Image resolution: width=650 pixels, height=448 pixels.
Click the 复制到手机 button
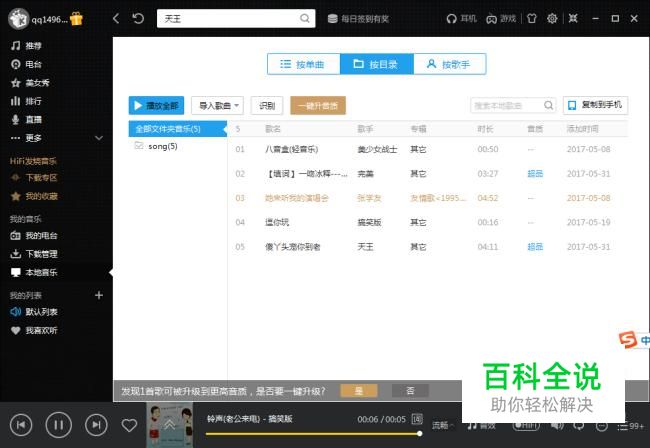click(595, 105)
